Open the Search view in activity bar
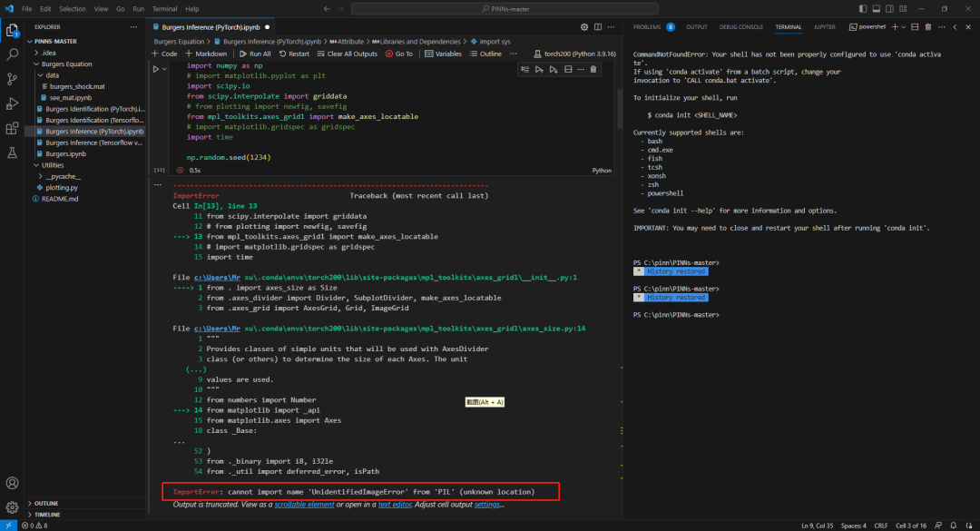Viewport: 980px width, 531px height. 12,54
